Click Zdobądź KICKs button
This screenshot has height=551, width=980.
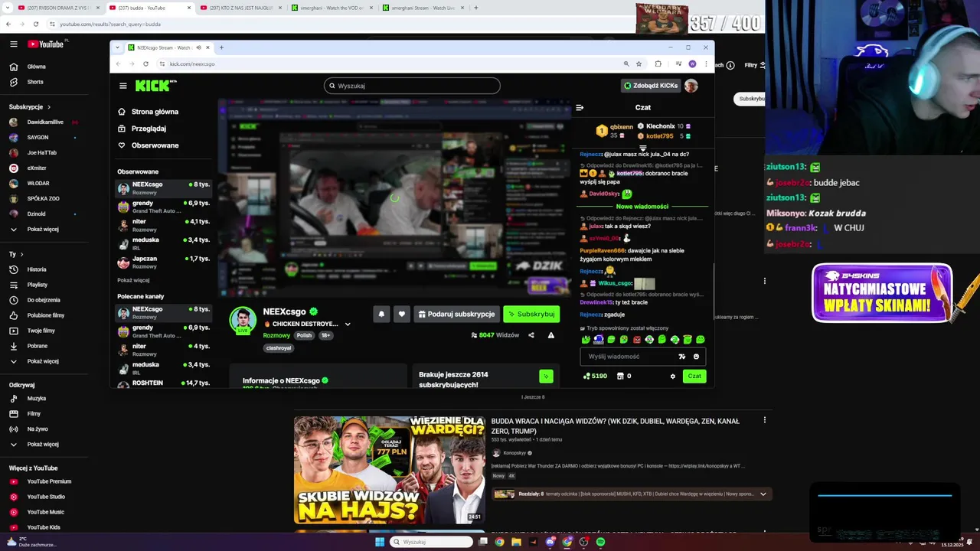click(651, 86)
